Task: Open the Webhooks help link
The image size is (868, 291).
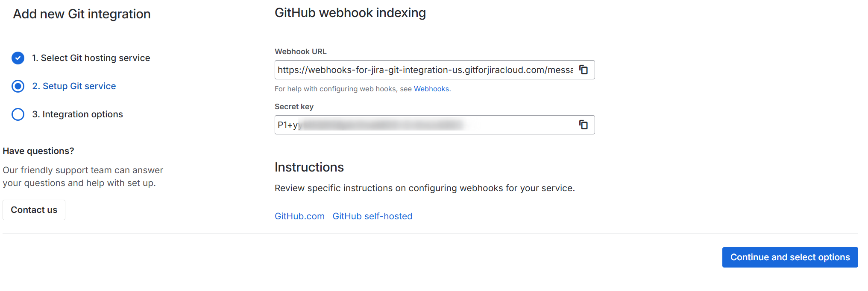Action: pos(431,89)
